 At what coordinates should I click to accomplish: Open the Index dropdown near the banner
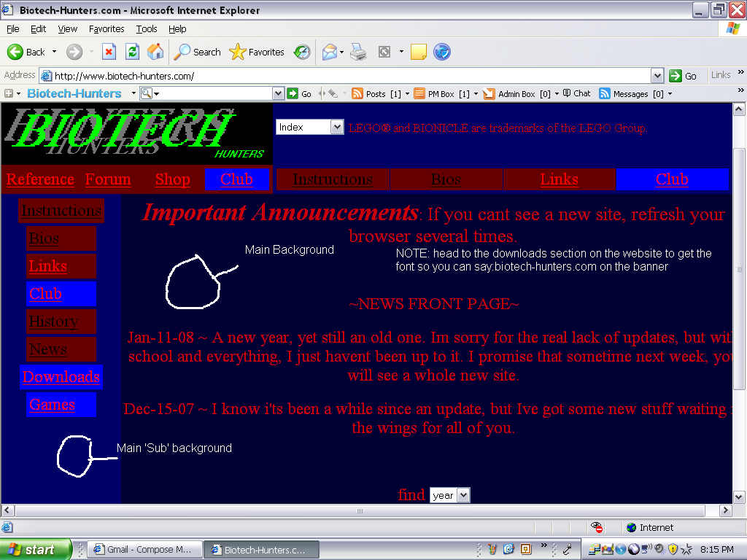click(309, 126)
